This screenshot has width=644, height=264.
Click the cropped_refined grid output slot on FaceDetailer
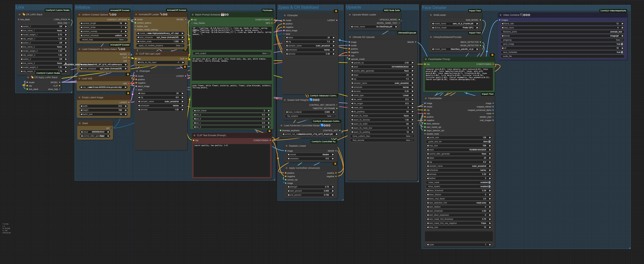(493, 107)
